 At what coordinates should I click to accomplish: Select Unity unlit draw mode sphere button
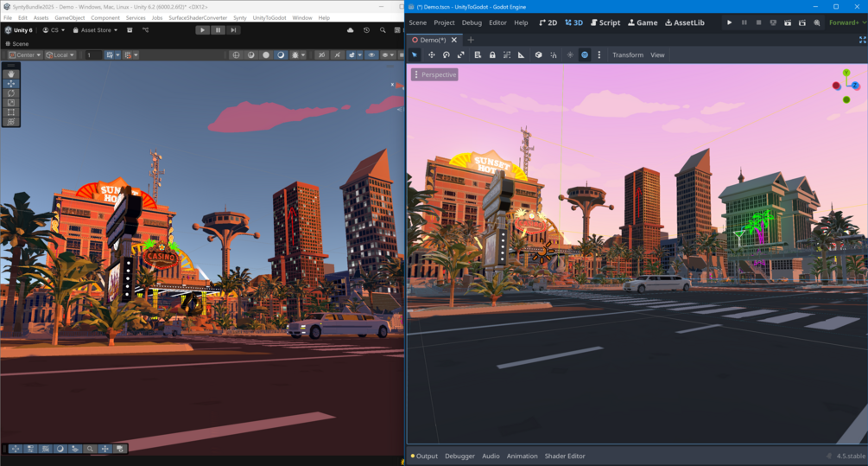(x=266, y=54)
